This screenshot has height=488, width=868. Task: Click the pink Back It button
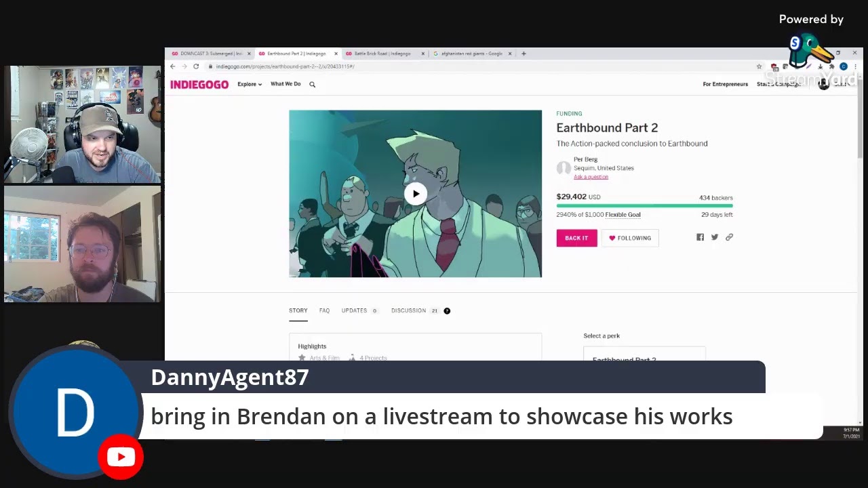(x=576, y=238)
